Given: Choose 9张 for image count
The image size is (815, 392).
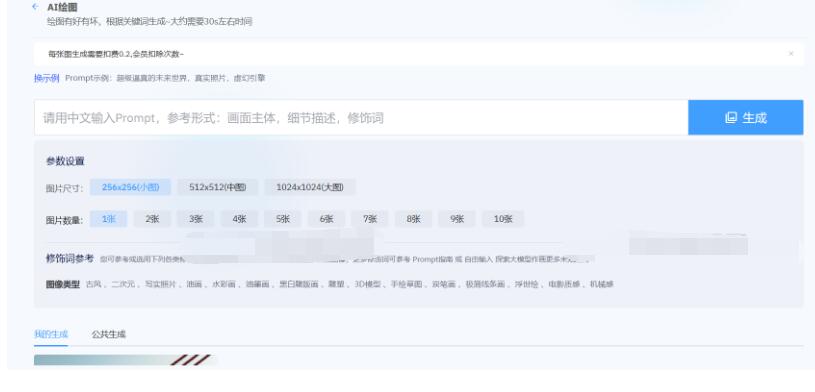Looking at the screenshot, I should [x=457, y=219].
